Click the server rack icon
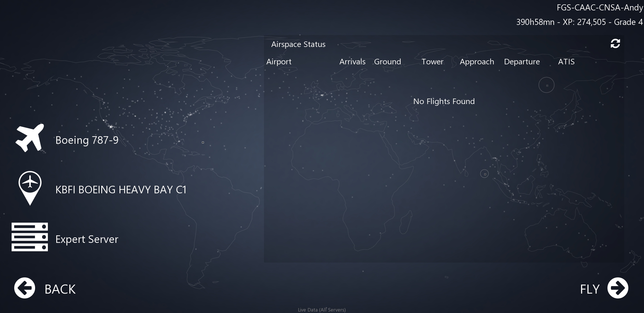 30,237
